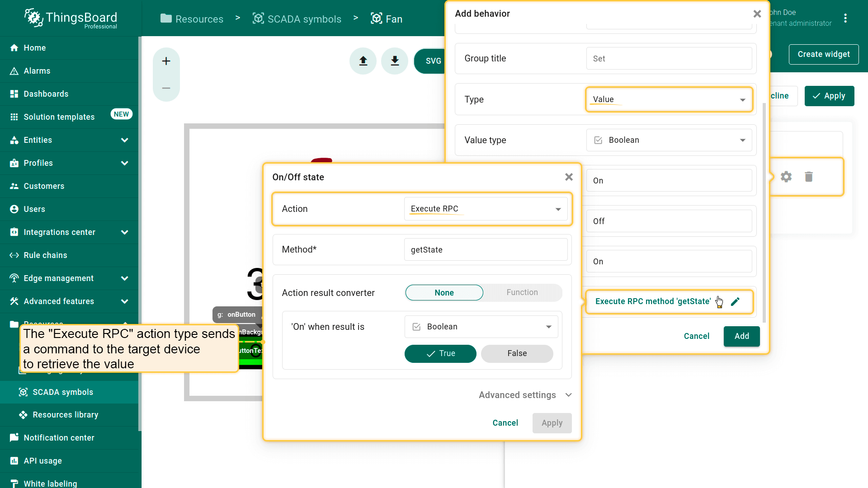Go to Rule chains menu
This screenshot has height=488, width=868.
pyautogui.click(x=45, y=255)
